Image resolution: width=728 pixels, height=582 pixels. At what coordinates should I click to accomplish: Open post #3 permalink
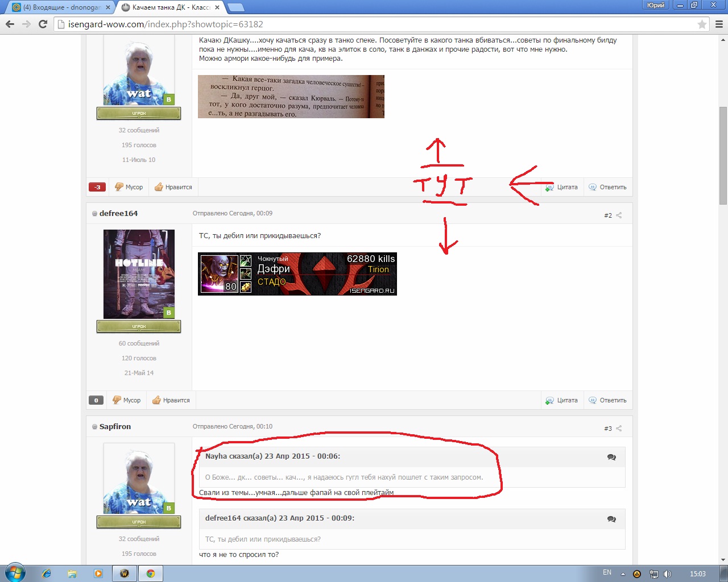(608, 429)
